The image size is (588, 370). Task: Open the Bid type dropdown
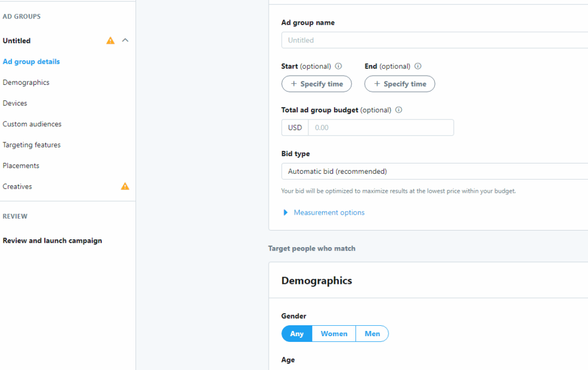[434, 172]
